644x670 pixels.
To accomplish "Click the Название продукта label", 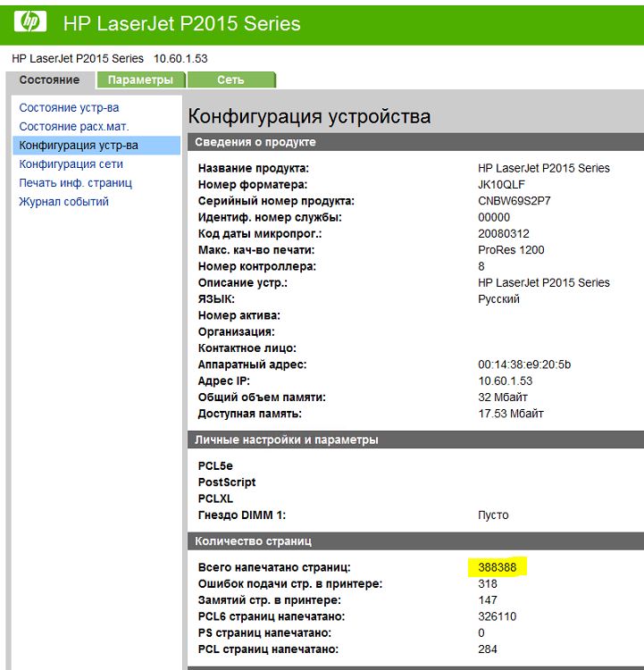I will point(254,168).
